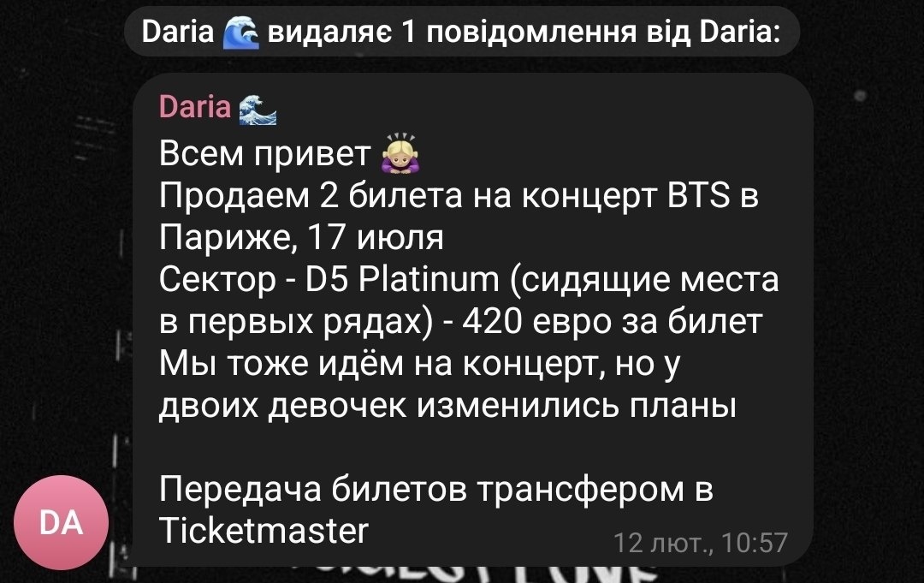The image size is (924, 583).
Task: Tap the Всем привет greeting line
Action: point(264,154)
